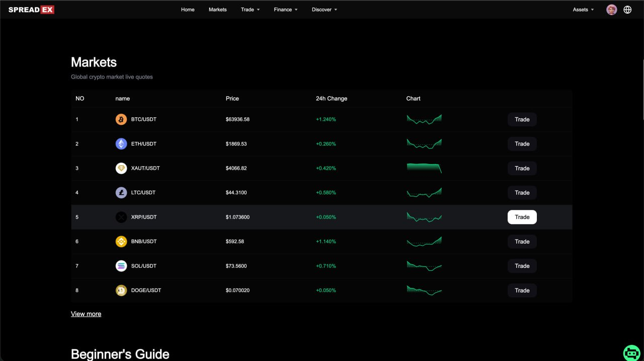Open the LTC/USDT mini chart
Screen dimensions: 644x361
coord(424,193)
